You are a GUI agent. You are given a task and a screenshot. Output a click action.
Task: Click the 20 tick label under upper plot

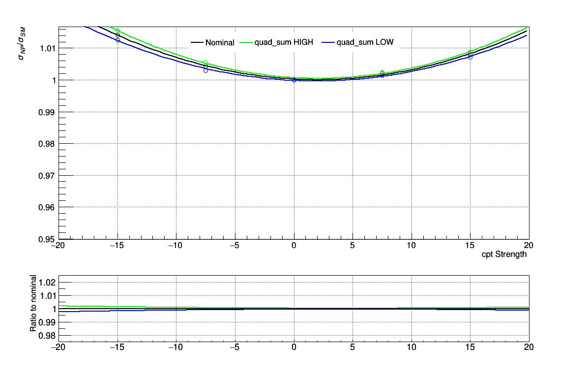[529, 246]
